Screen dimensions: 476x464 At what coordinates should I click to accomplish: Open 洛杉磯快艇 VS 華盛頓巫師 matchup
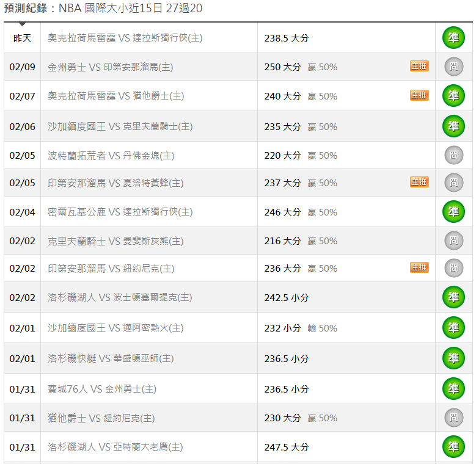point(111,358)
